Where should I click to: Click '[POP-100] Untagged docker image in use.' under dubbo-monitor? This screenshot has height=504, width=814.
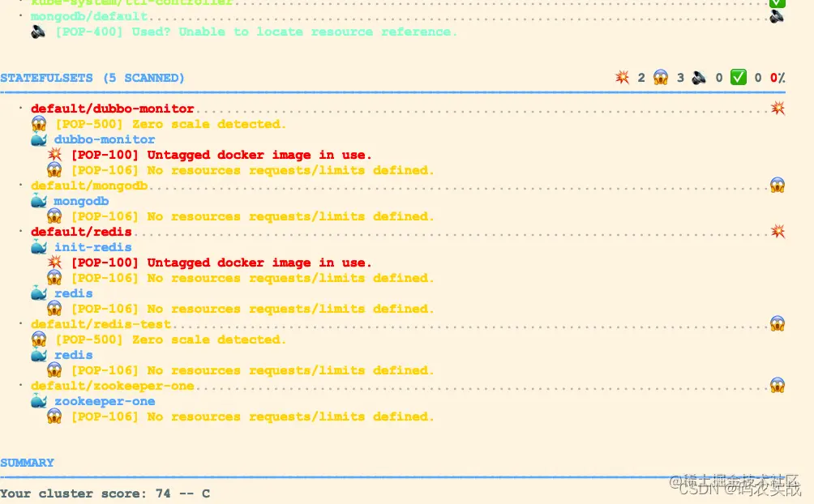tap(221, 155)
